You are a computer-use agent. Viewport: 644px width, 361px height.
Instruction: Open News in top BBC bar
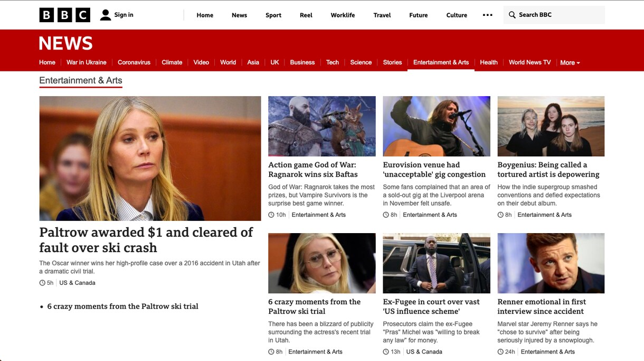[239, 15]
